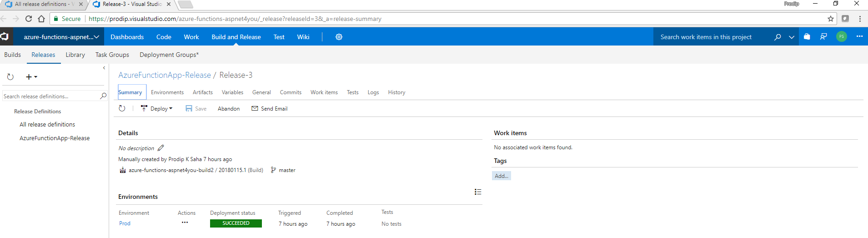This screenshot has height=238, width=868.
Task: Select AzureFunctionApp-Release in sidebar
Action: tap(55, 138)
